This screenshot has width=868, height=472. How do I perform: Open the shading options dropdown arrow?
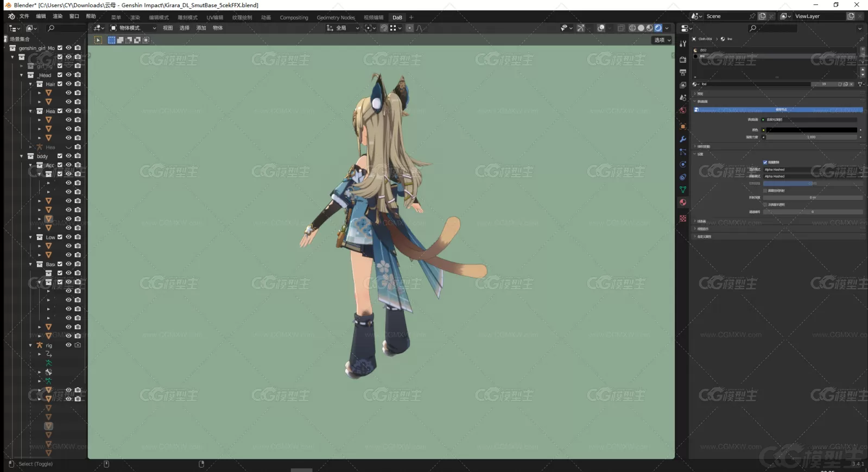coord(667,28)
